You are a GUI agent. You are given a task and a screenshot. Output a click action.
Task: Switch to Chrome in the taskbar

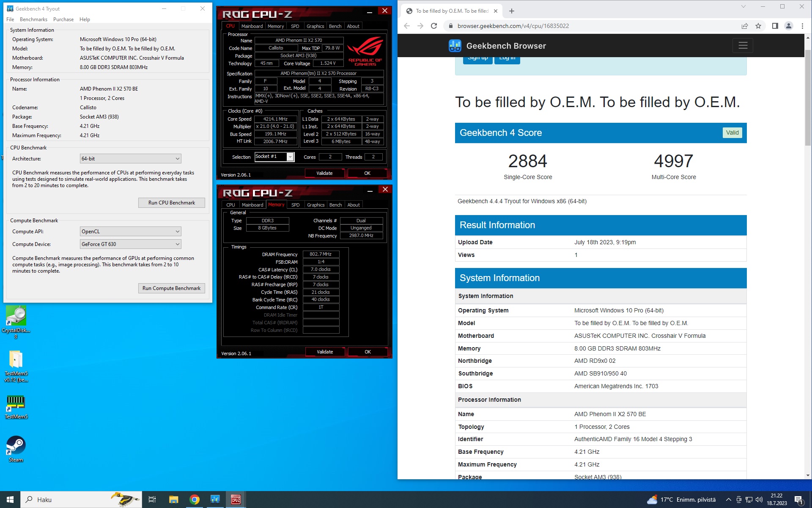(x=195, y=500)
